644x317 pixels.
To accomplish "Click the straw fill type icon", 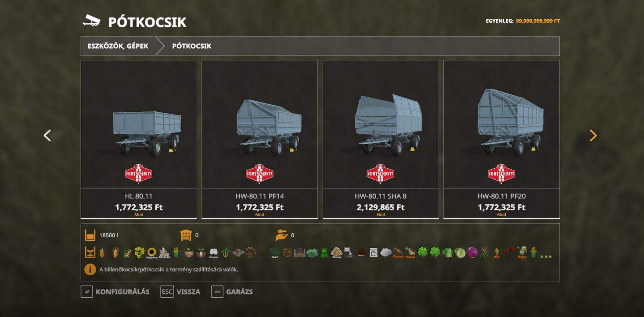I will 336,253.
